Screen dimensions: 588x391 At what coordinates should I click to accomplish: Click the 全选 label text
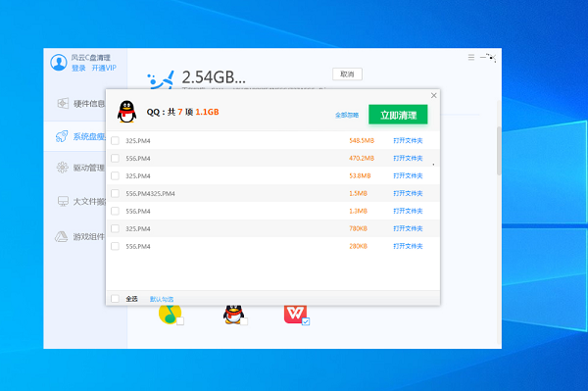coord(131,299)
